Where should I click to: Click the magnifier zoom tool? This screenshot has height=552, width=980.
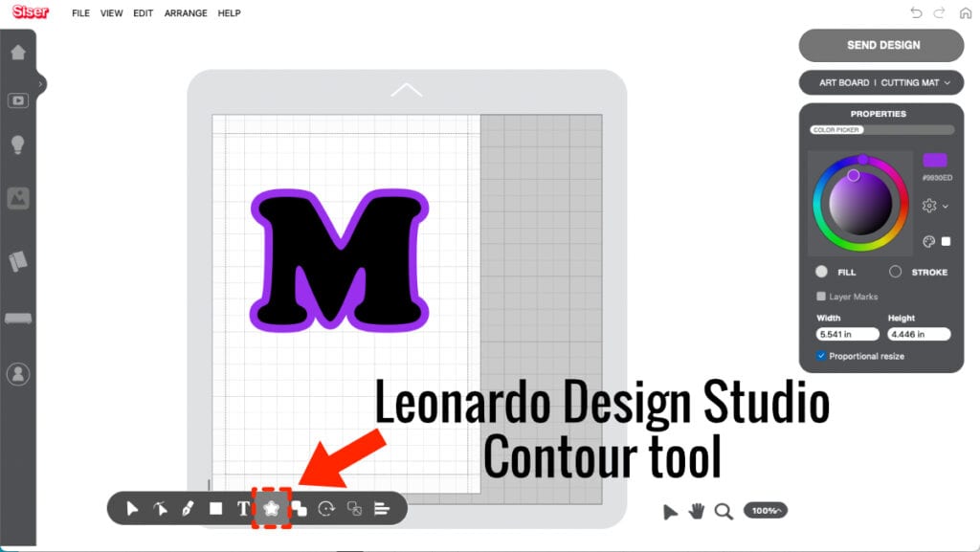coord(724,512)
